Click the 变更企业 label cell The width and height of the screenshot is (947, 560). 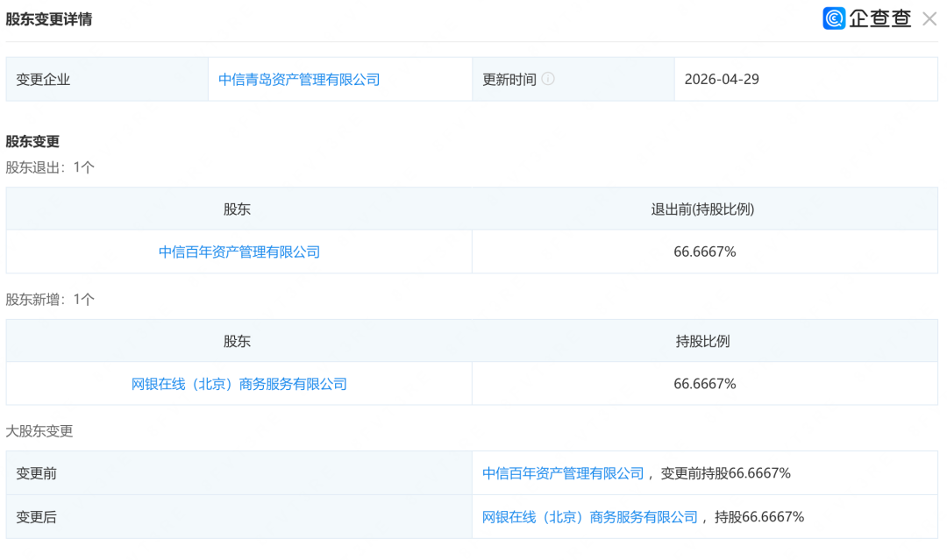[x=107, y=80]
